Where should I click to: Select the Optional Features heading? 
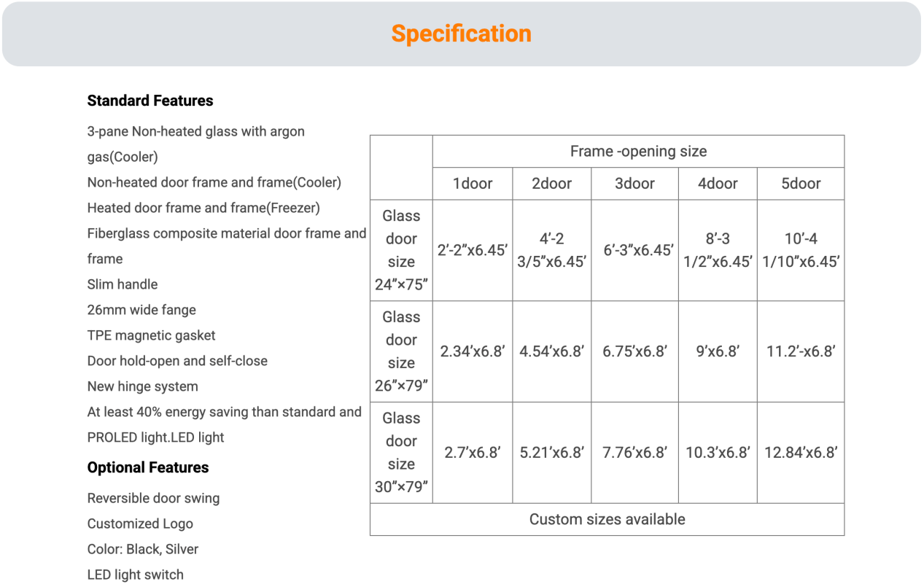point(148,467)
